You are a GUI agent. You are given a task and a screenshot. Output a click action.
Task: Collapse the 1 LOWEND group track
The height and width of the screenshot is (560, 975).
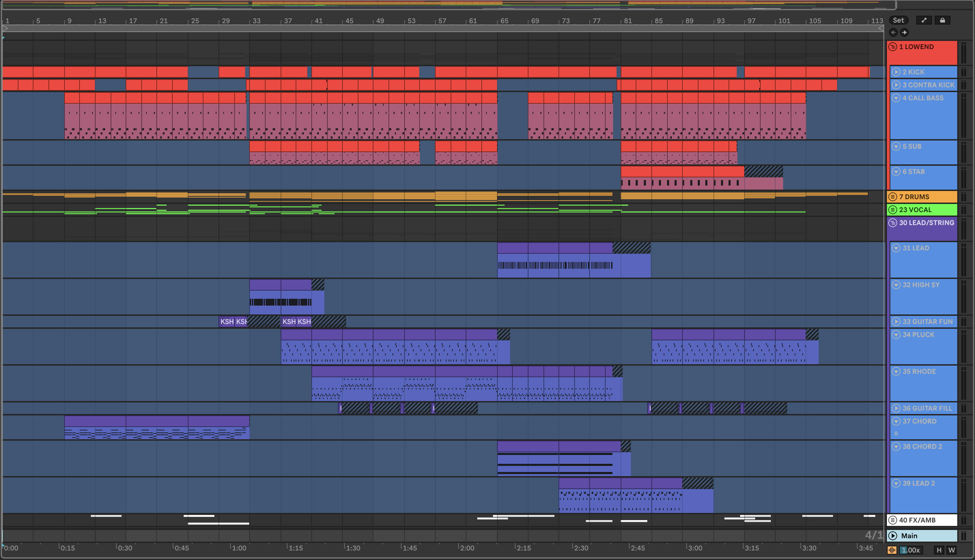pyautogui.click(x=893, y=47)
